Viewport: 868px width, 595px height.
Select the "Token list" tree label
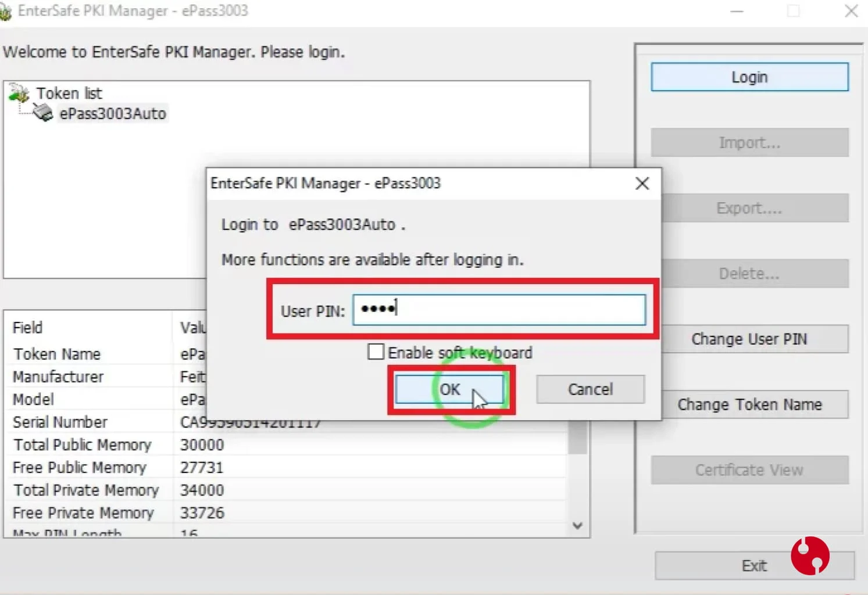[x=69, y=93]
